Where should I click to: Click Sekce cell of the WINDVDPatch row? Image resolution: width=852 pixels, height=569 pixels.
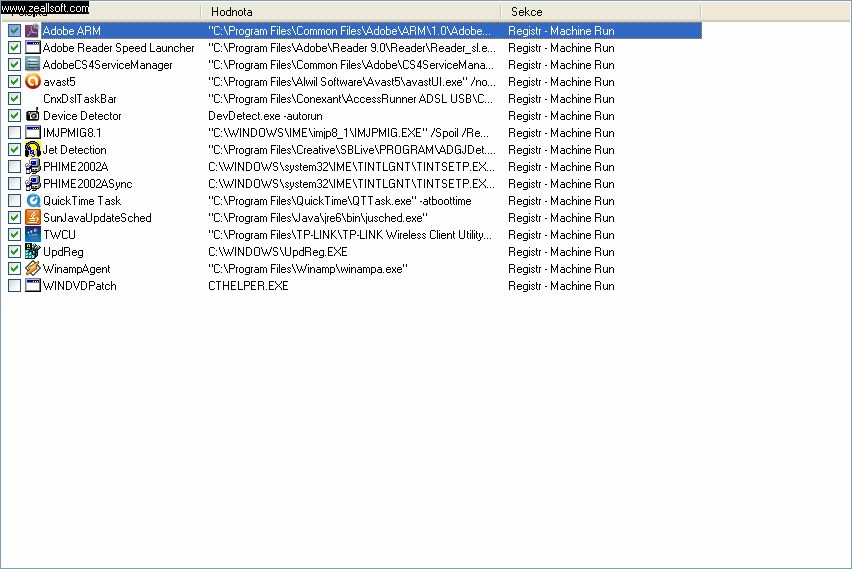coord(561,285)
